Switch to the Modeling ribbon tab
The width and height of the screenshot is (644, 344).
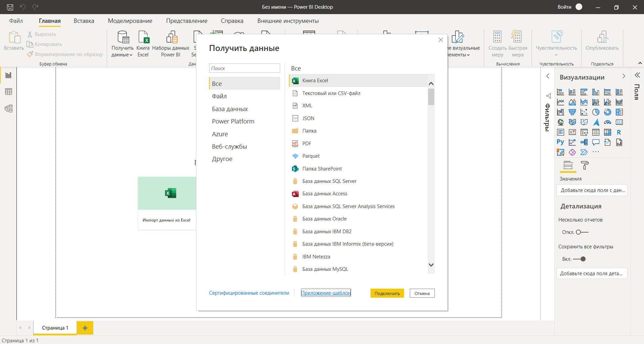(130, 21)
